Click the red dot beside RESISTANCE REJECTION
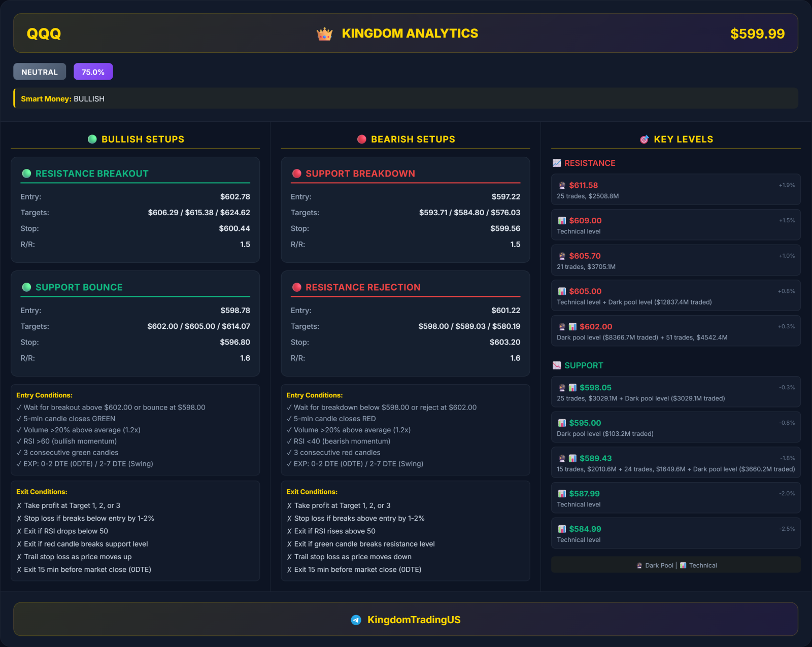Image resolution: width=812 pixels, height=647 pixels. click(297, 287)
